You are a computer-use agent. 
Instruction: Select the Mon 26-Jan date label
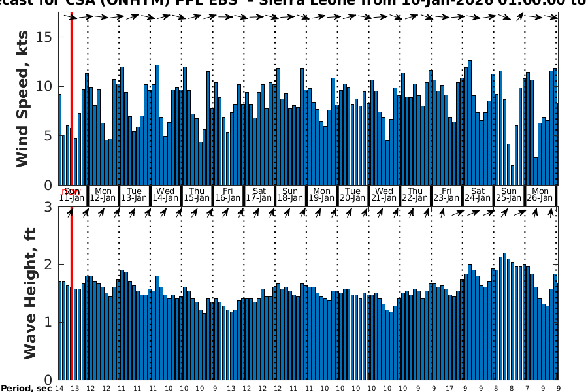coord(540,194)
